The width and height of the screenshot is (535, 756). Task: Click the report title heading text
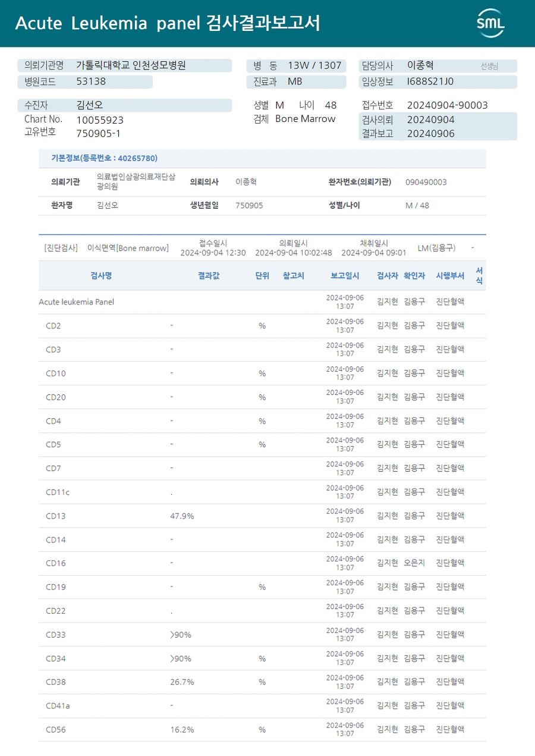pos(168,23)
